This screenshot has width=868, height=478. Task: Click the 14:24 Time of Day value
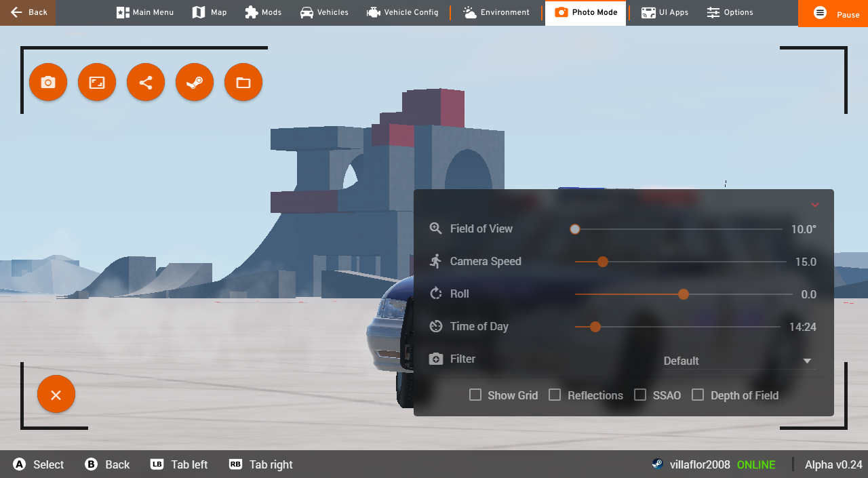(803, 327)
